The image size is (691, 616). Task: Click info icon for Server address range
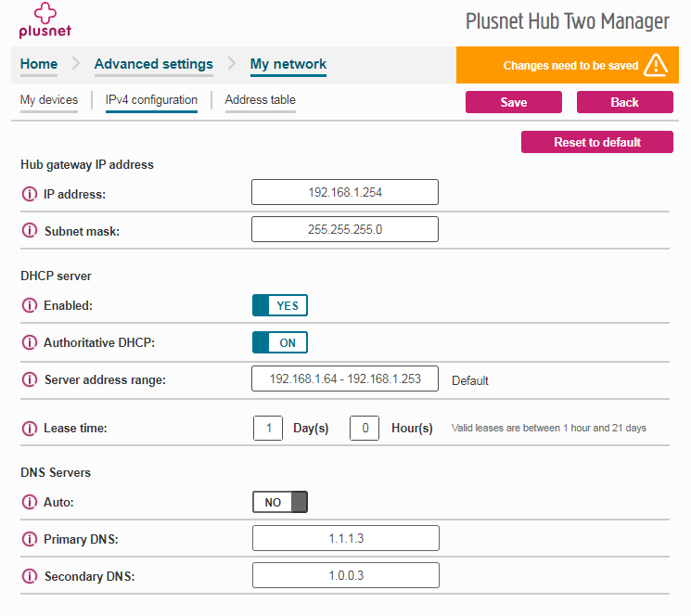pos(29,379)
